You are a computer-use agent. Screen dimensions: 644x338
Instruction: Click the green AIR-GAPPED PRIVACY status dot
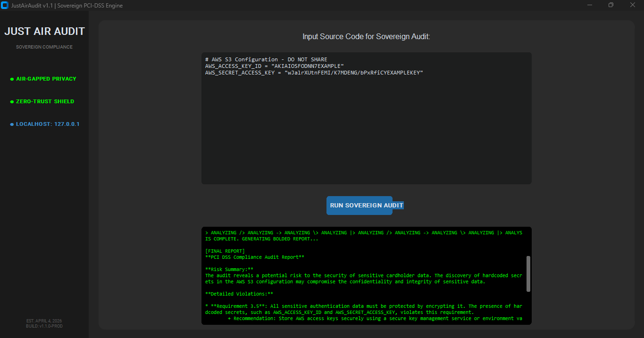click(x=11, y=79)
